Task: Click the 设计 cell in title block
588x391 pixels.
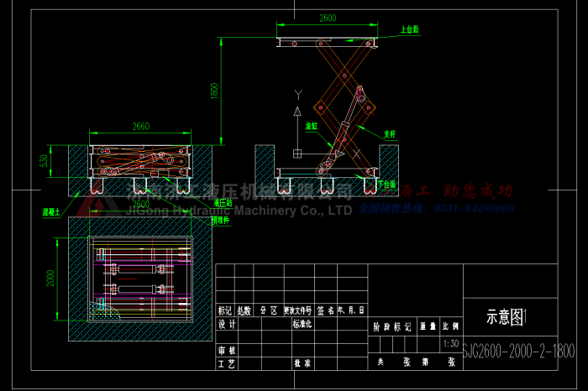Action: click(227, 323)
